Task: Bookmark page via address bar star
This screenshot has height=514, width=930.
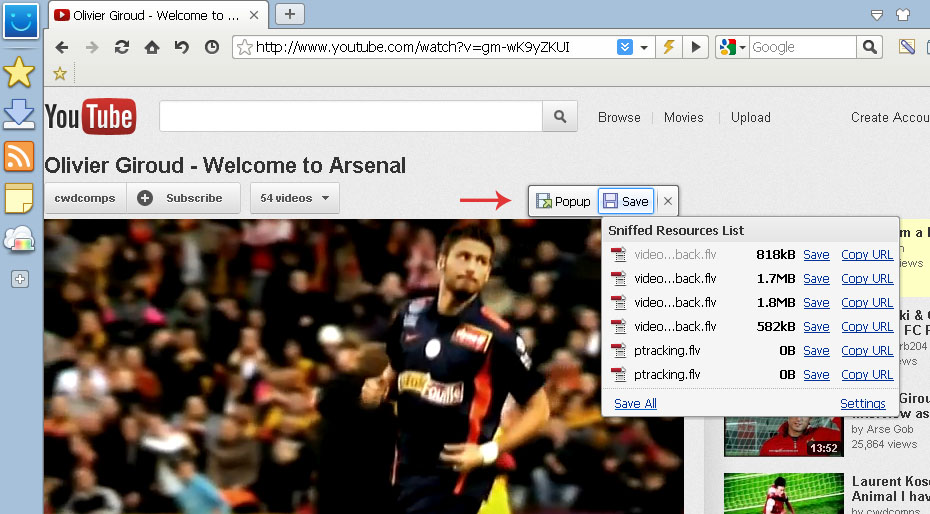Action: [x=244, y=47]
